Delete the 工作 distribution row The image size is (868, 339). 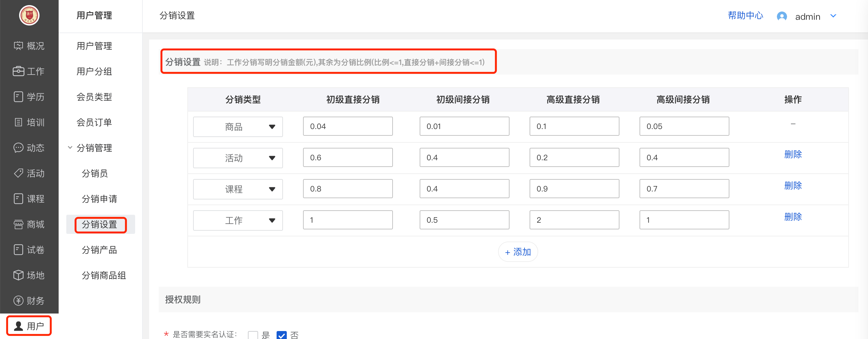pyautogui.click(x=793, y=217)
